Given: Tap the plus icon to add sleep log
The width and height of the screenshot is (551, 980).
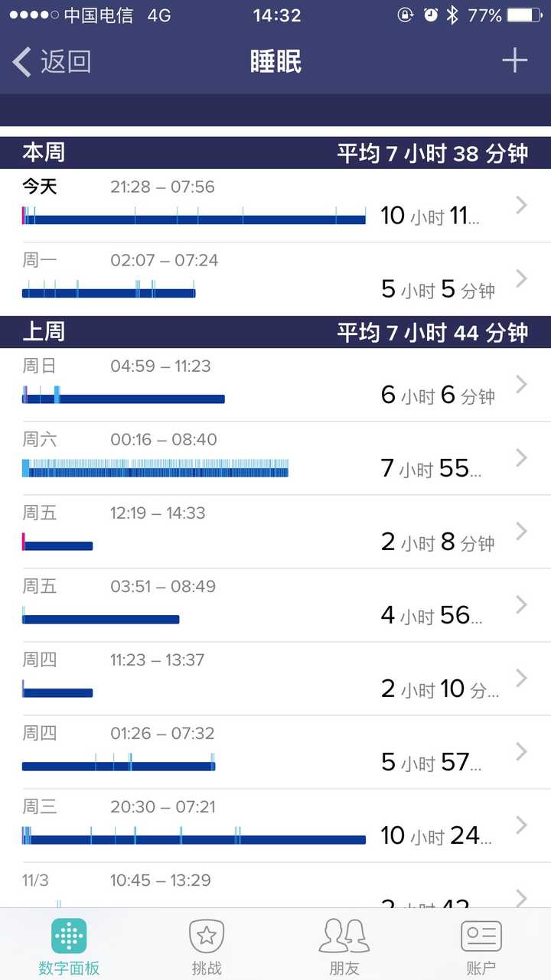Looking at the screenshot, I should pyautogui.click(x=514, y=60).
